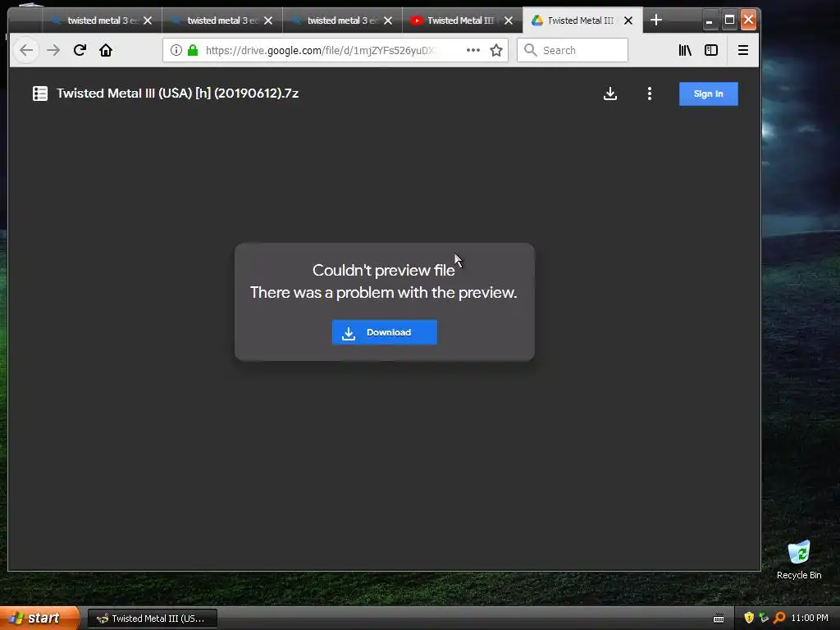The image size is (840, 630).
Task: Click the 11:00 PM system clock
Action: pyautogui.click(x=810, y=618)
